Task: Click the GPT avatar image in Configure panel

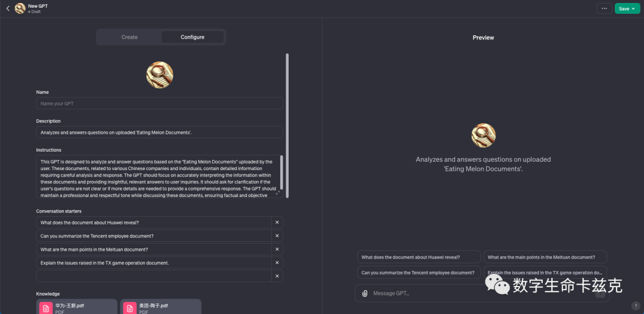Action: (159, 75)
